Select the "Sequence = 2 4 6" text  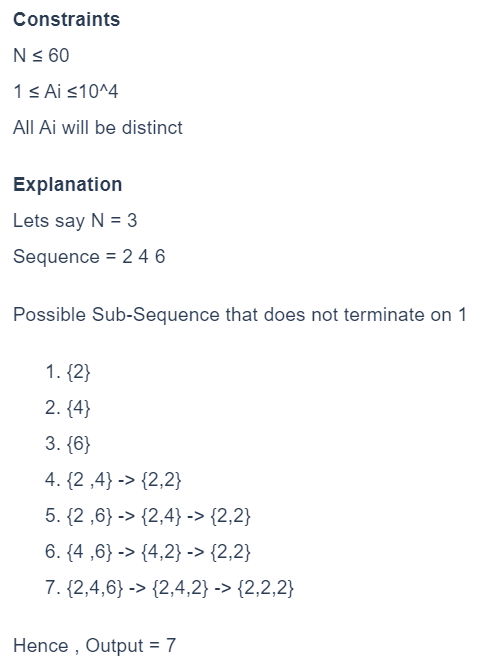pos(89,257)
